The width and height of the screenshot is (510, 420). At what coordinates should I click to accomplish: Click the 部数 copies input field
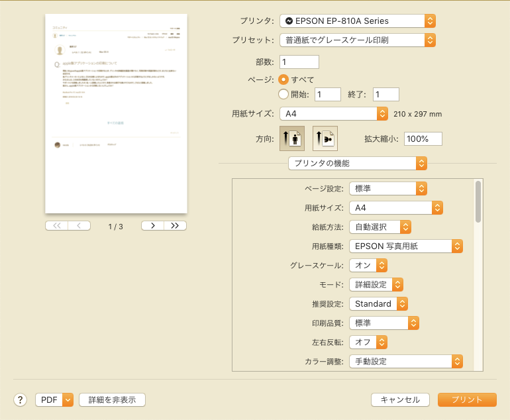pos(299,62)
